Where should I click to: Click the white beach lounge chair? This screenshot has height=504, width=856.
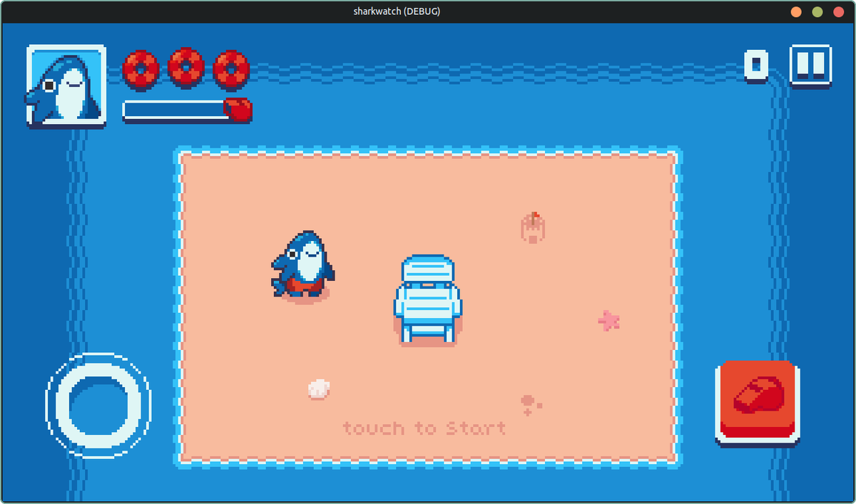(427, 300)
